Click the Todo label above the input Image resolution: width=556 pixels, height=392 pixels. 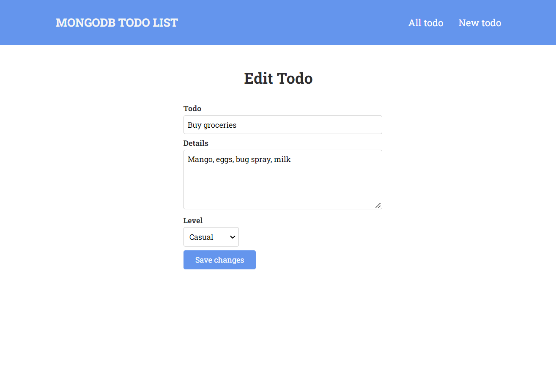pos(192,109)
